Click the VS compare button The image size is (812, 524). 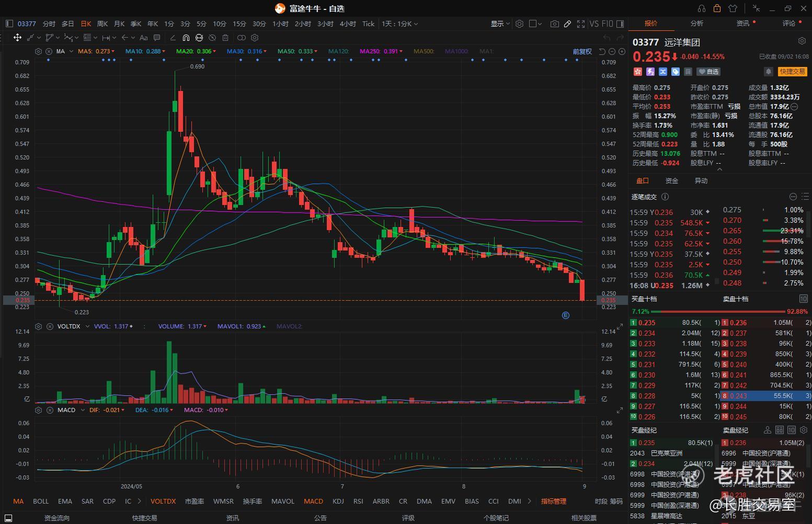point(594,24)
